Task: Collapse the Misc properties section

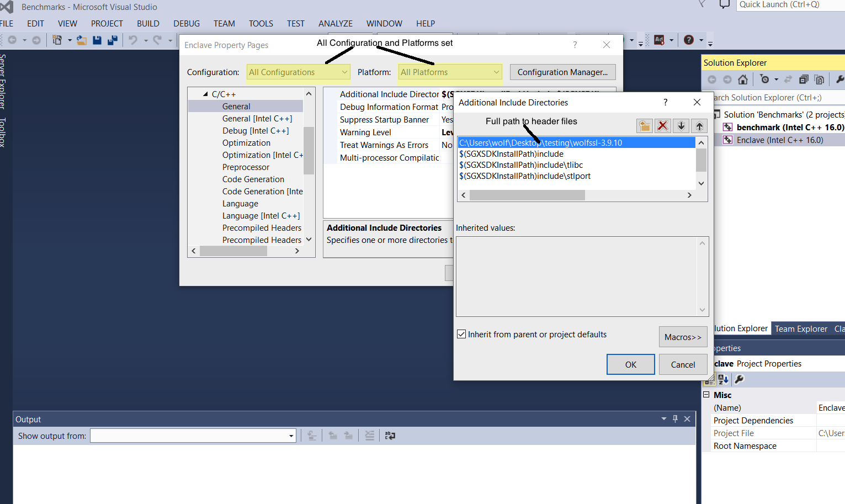Action: click(706, 395)
